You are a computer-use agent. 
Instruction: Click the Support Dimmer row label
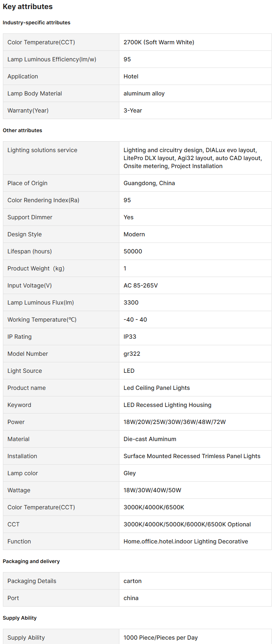pos(30,217)
